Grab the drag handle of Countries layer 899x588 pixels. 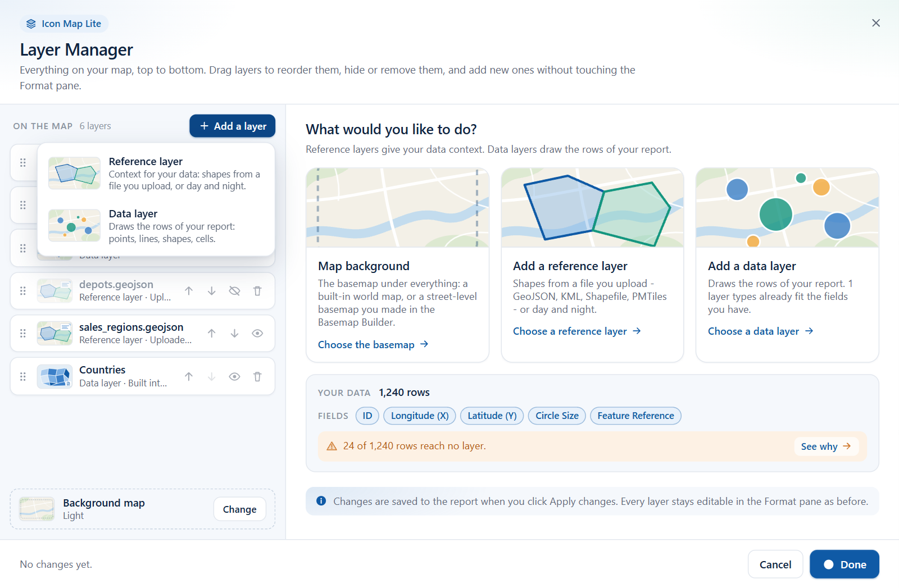point(23,377)
